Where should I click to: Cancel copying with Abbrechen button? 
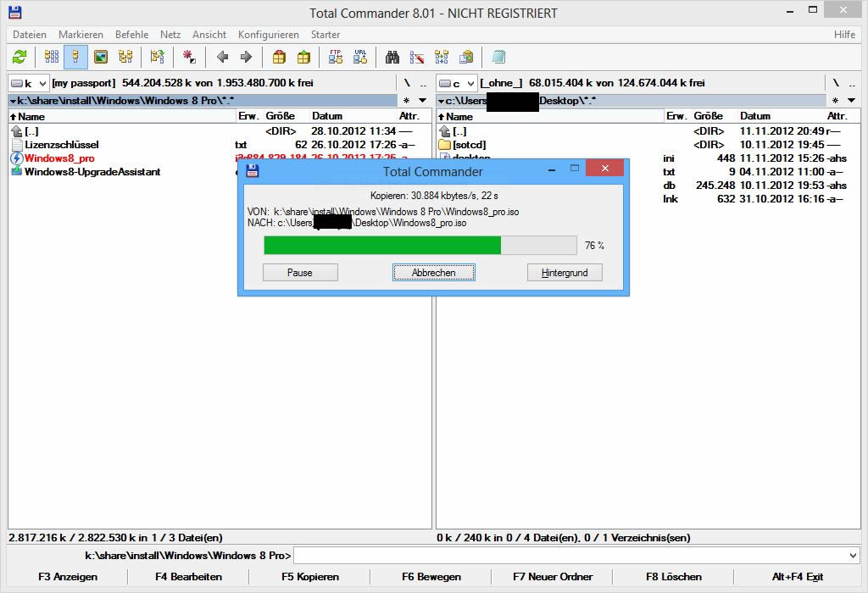point(434,273)
